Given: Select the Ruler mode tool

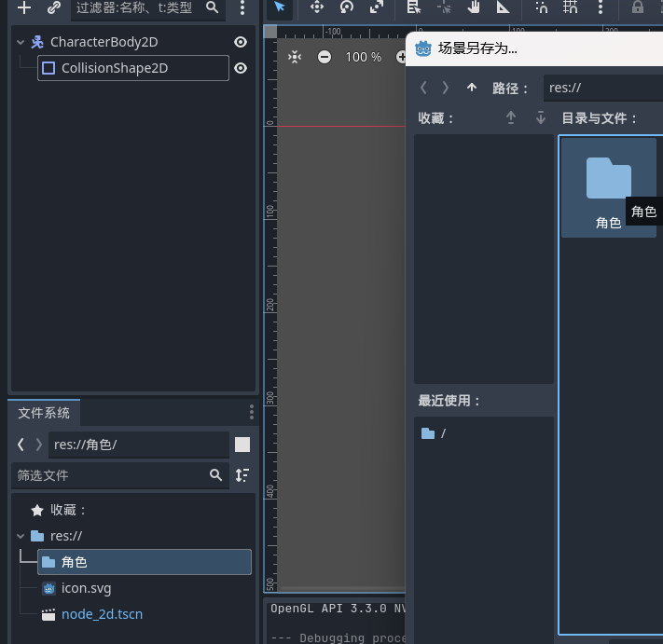Looking at the screenshot, I should pyautogui.click(x=504, y=7).
